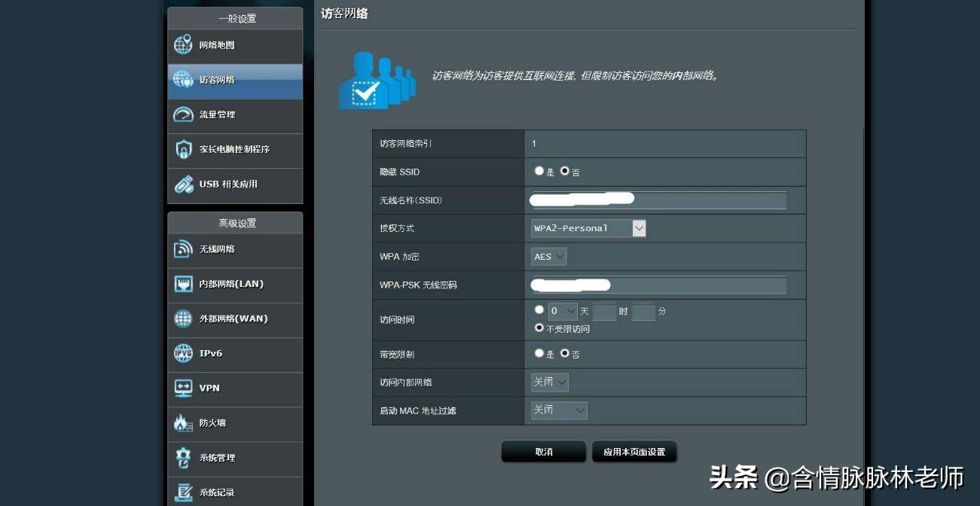This screenshot has height=506, width=980.
Task: Apply settings with 应用本页面设置 button
Action: pos(633,451)
